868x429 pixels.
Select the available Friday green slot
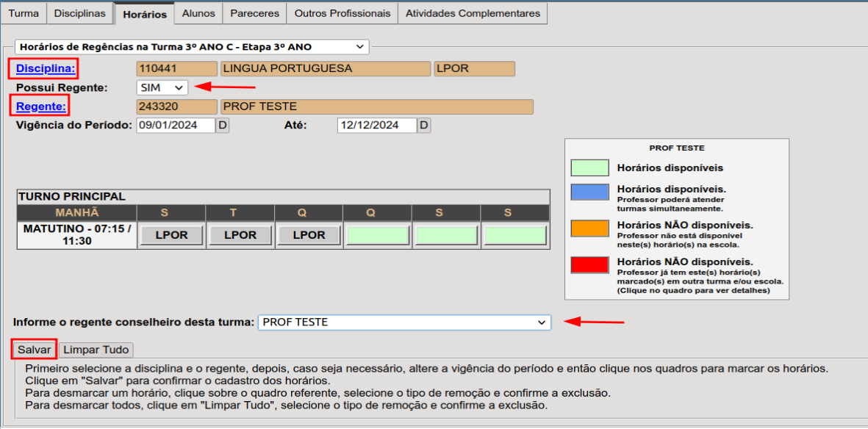click(x=446, y=235)
